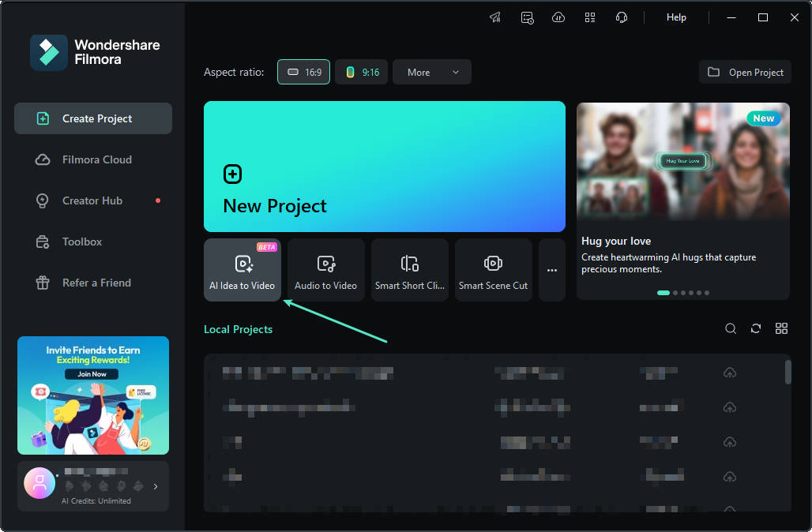Select the 9:16 aspect ratio
812x532 pixels.
[x=362, y=72]
